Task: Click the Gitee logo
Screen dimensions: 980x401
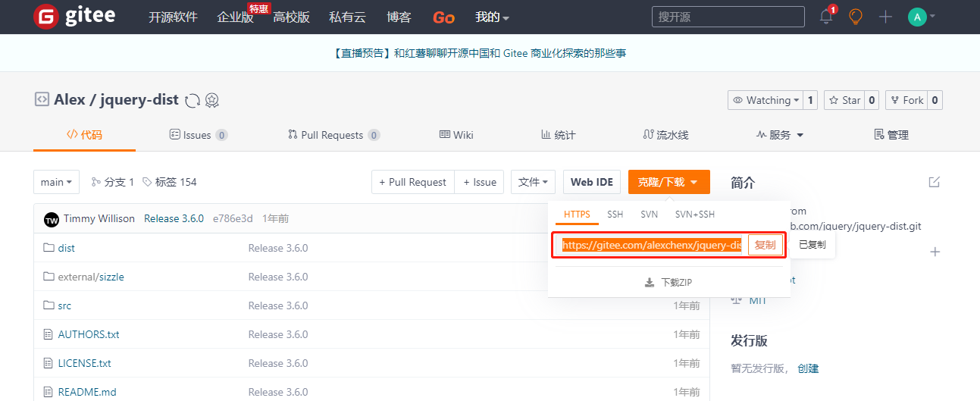Action: point(74,17)
